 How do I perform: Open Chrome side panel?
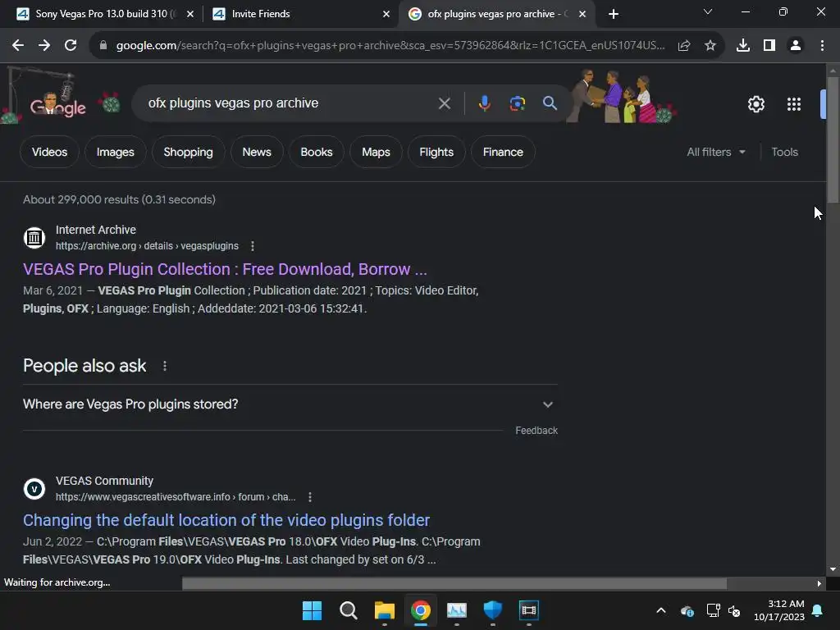tap(769, 46)
